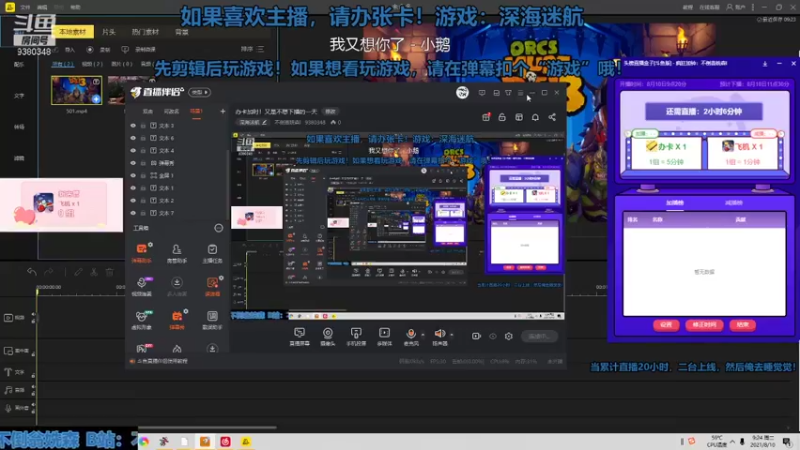The height and width of the screenshot is (450, 800).
Task: Click the redo arrow in editor timeline
Action: tap(49, 272)
